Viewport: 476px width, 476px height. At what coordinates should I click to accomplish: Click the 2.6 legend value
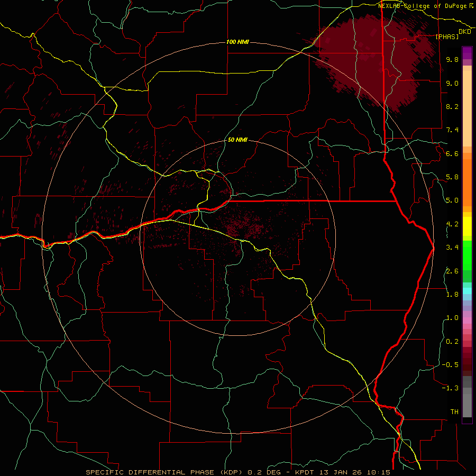click(452, 271)
